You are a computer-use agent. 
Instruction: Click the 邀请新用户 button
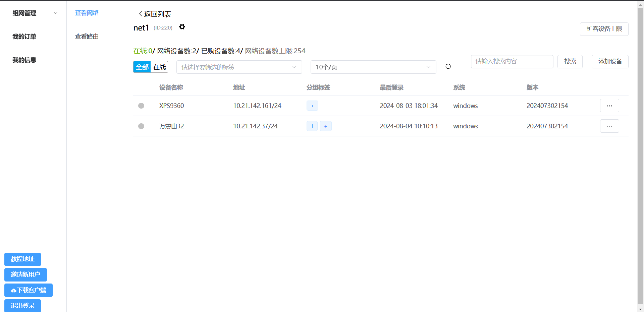pyautogui.click(x=25, y=274)
